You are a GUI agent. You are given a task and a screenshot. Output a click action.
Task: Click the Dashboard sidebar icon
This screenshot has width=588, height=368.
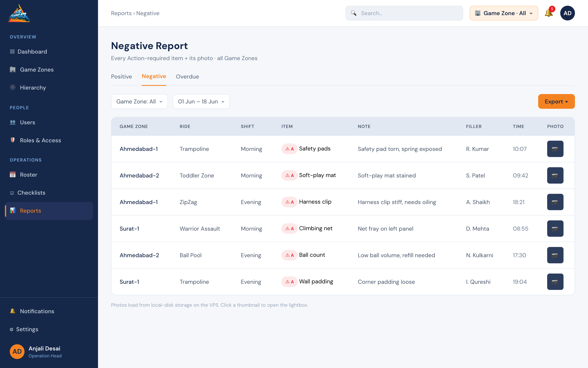click(x=12, y=52)
